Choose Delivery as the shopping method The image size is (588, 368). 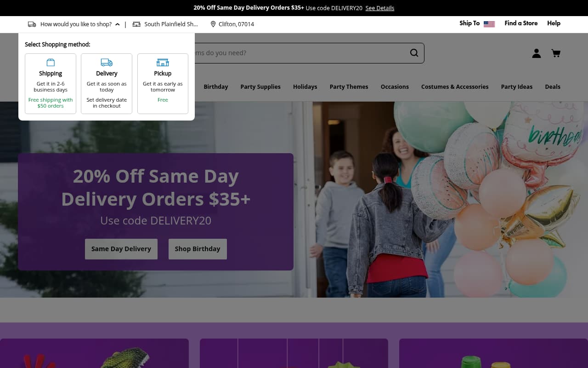coord(107,84)
